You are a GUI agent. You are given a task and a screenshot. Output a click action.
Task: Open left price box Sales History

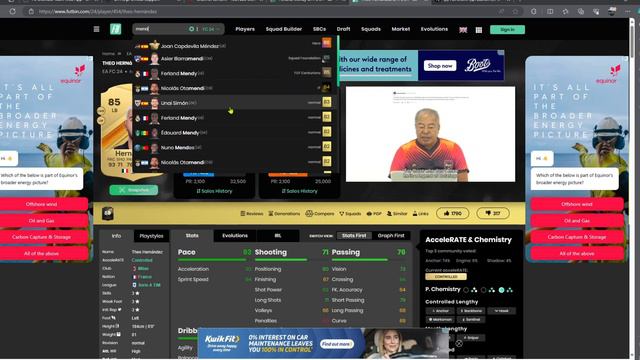pyautogui.click(x=214, y=191)
